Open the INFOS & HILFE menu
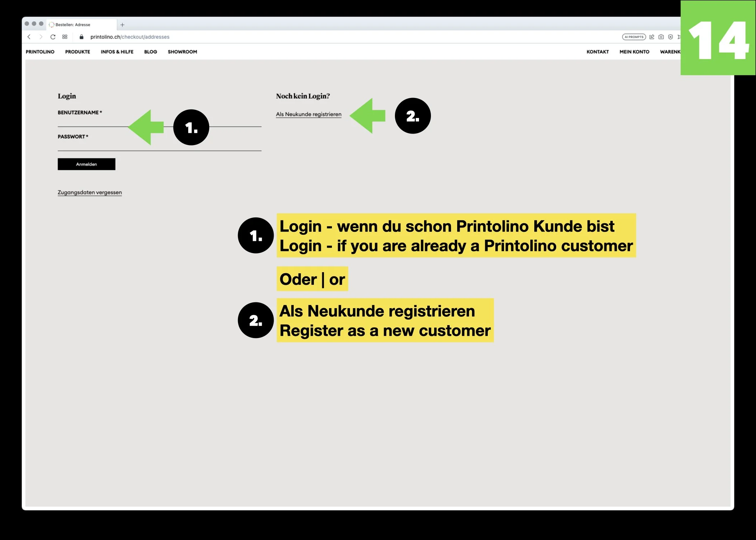This screenshot has height=540, width=756. [117, 52]
